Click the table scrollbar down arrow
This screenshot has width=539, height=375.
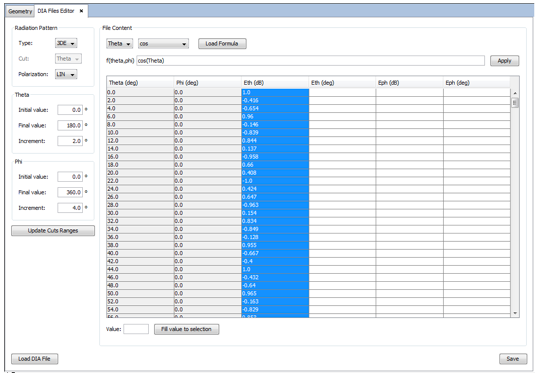coord(515,313)
